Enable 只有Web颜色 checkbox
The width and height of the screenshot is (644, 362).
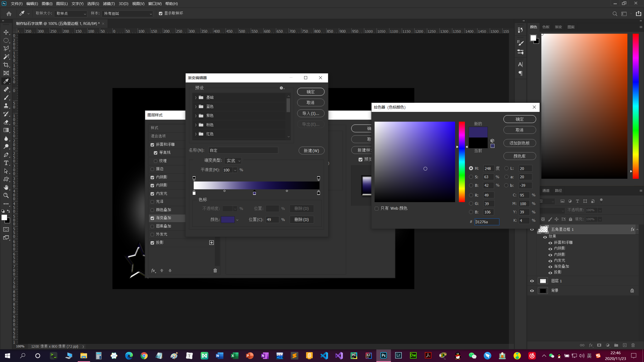(377, 208)
